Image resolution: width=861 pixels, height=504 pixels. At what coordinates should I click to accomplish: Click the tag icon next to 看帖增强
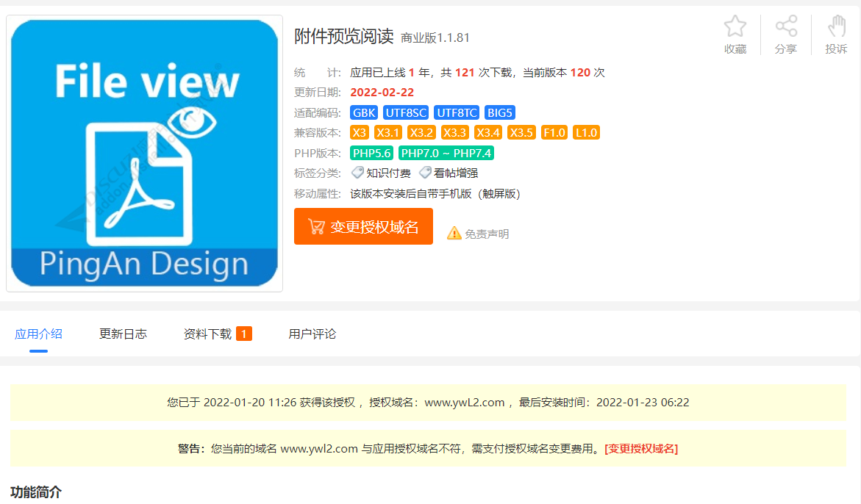(x=425, y=173)
